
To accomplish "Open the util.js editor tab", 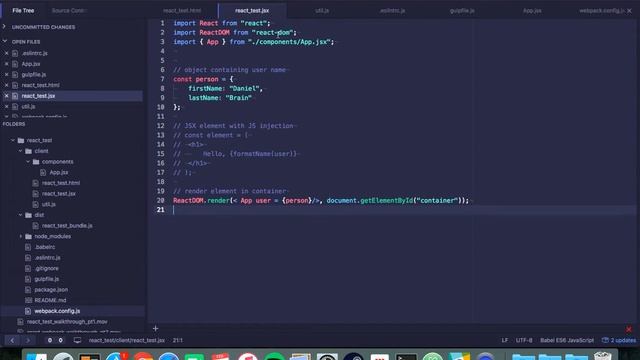I will (322, 11).
